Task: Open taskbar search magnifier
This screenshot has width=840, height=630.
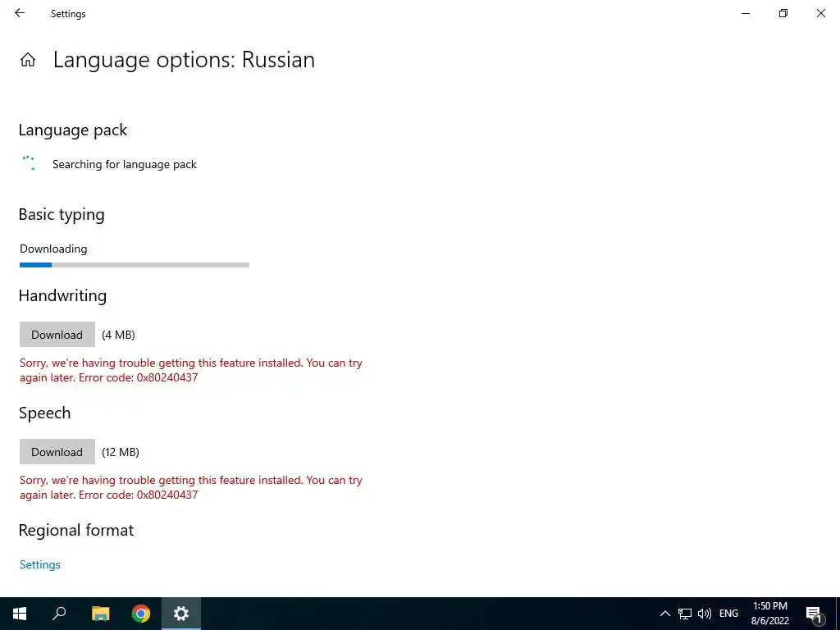Action: tap(59, 614)
